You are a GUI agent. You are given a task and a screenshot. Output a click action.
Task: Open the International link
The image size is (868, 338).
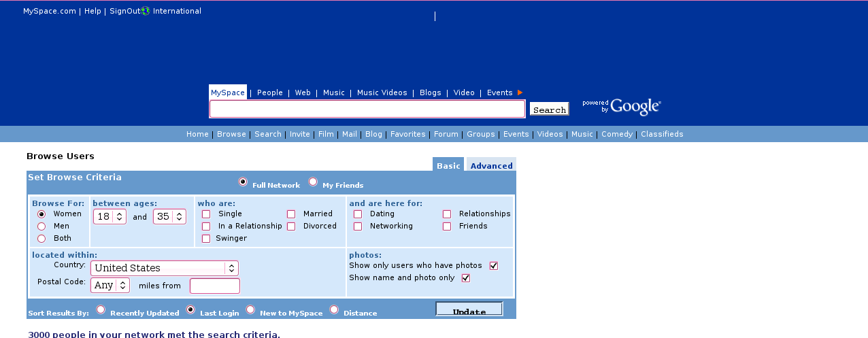pyautogui.click(x=177, y=11)
